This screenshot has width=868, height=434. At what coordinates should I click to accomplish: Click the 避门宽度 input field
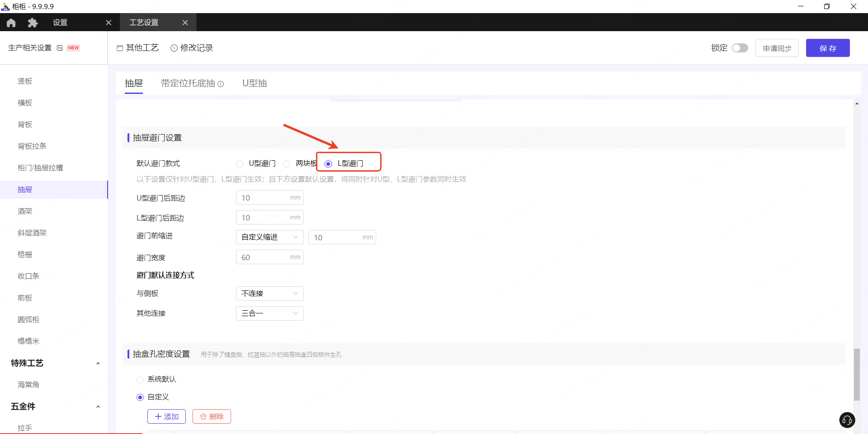[270, 257]
